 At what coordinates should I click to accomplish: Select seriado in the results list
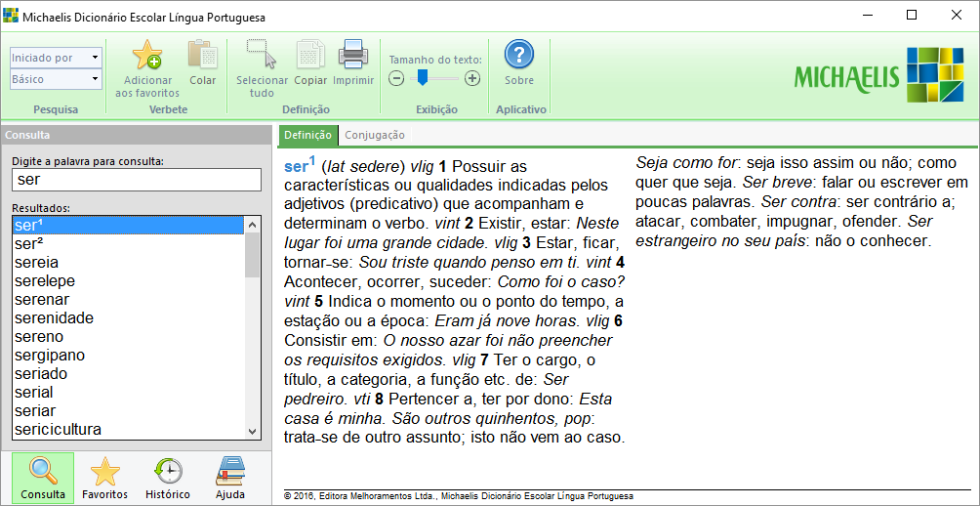tap(128, 374)
